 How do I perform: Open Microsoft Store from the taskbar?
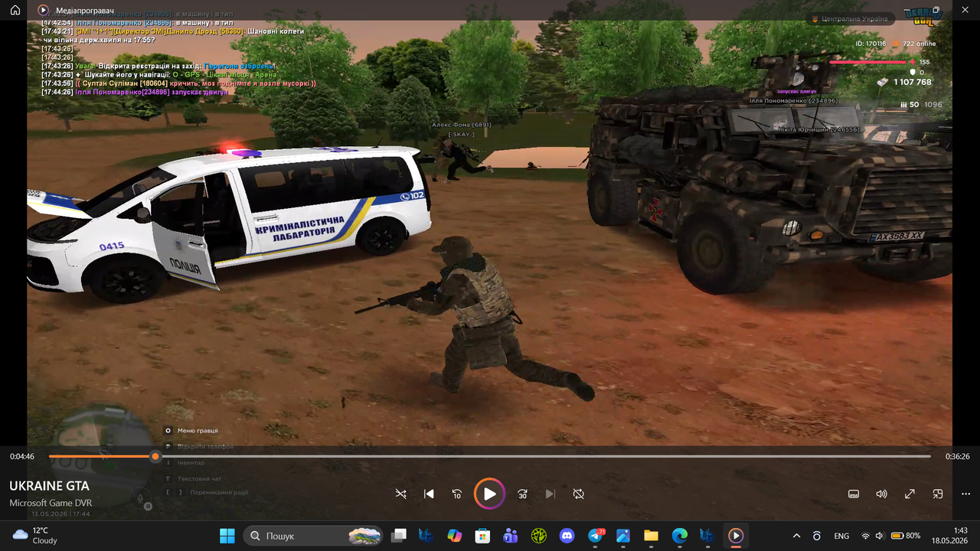[x=482, y=536]
